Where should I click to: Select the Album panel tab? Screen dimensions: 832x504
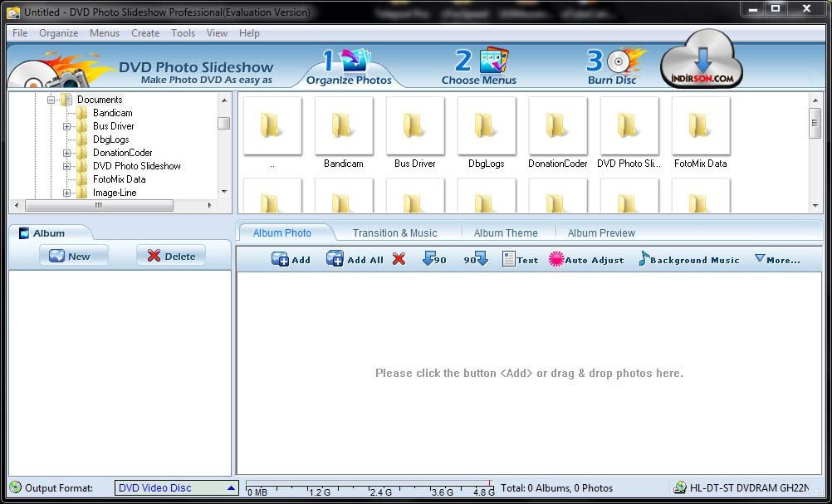click(x=49, y=232)
